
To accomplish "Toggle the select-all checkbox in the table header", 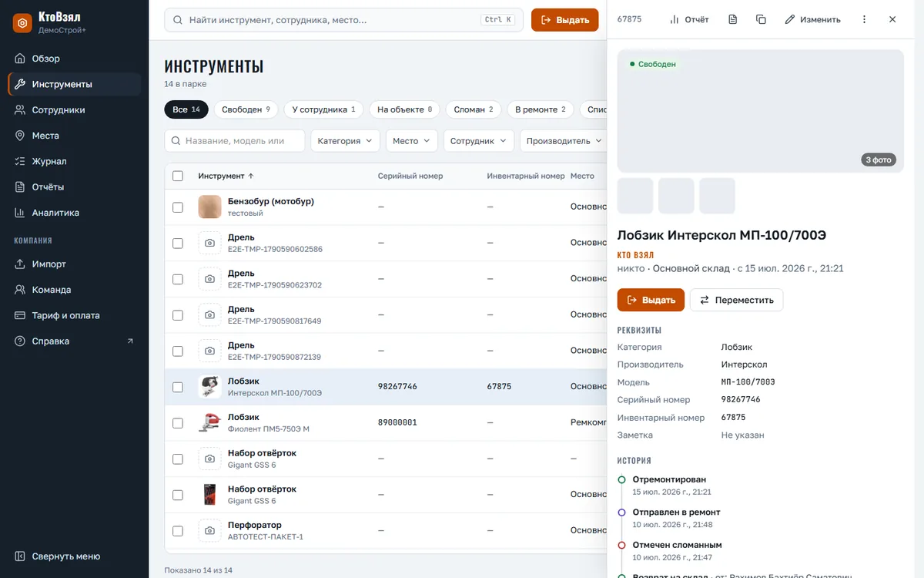I will click(x=178, y=176).
